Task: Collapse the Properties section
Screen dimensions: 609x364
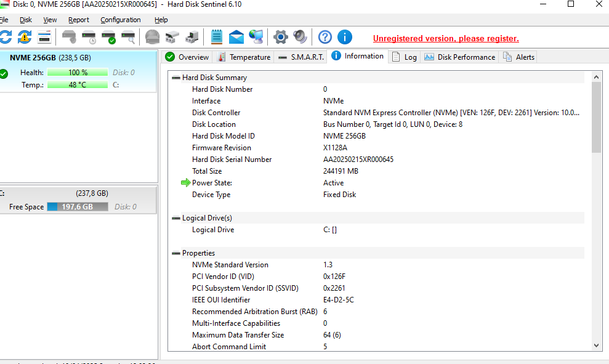Action: coord(176,253)
